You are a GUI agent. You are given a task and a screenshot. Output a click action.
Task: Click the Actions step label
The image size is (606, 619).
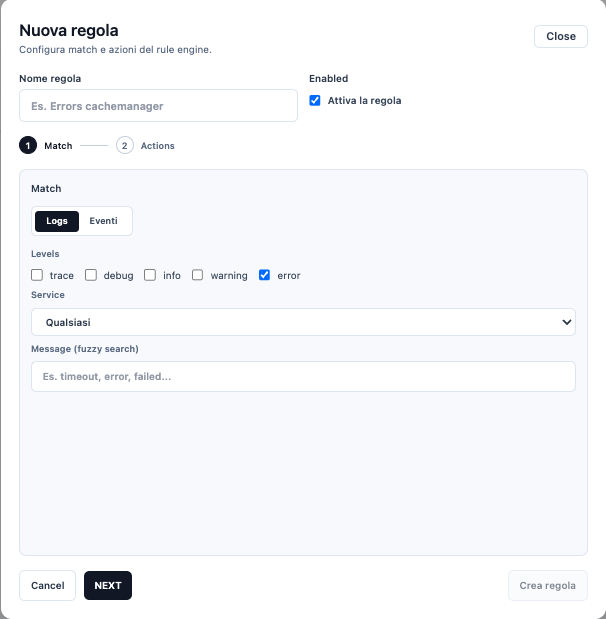tap(158, 146)
